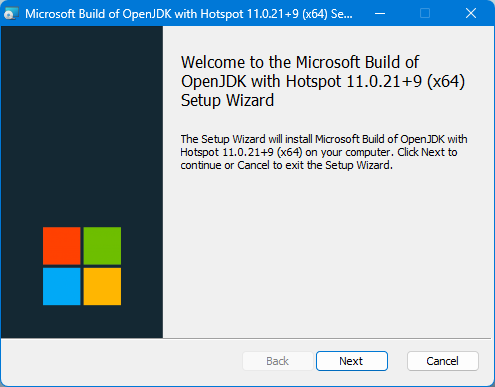Select the blue square of Microsoft logo

[62, 286]
